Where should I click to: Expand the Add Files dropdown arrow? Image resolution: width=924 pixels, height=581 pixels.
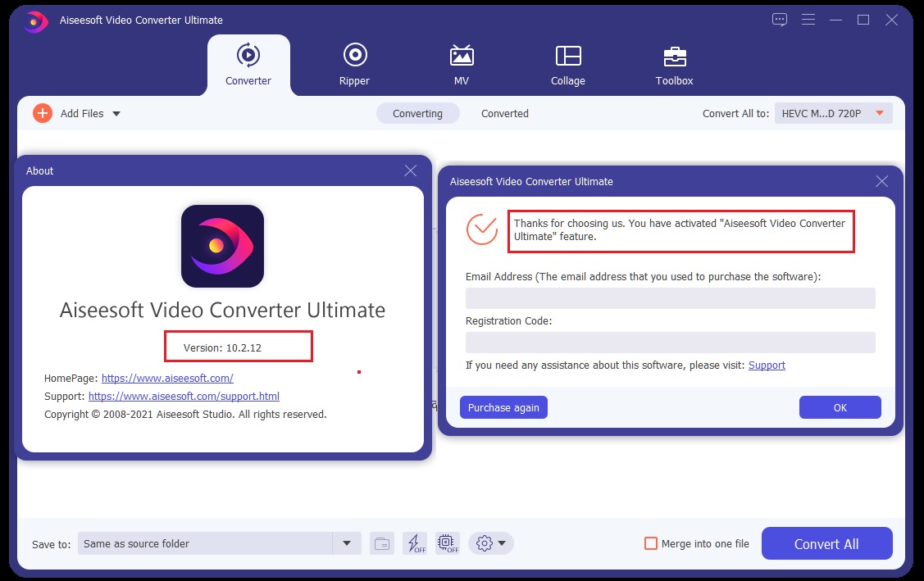pos(116,114)
